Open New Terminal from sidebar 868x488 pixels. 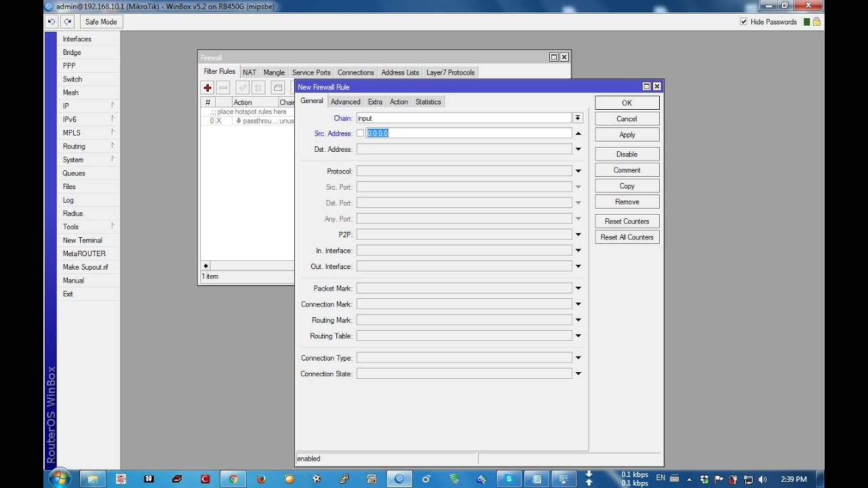88,240
